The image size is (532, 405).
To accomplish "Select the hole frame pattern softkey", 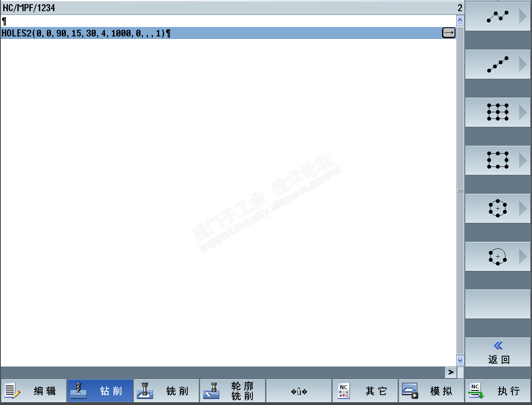I will coord(498,161).
